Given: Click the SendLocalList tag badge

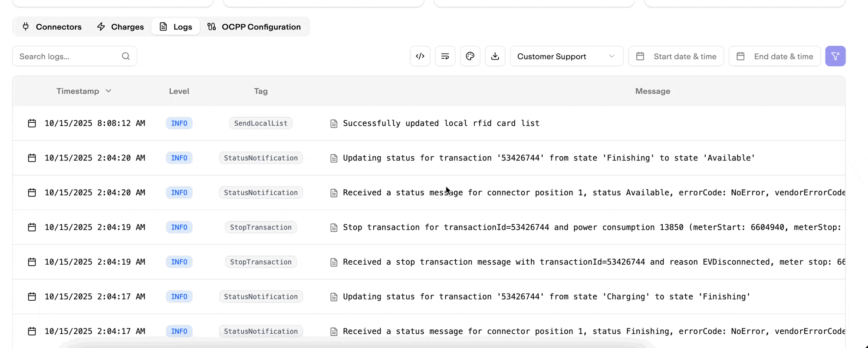Looking at the screenshot, I should click(x=260, y=123).
